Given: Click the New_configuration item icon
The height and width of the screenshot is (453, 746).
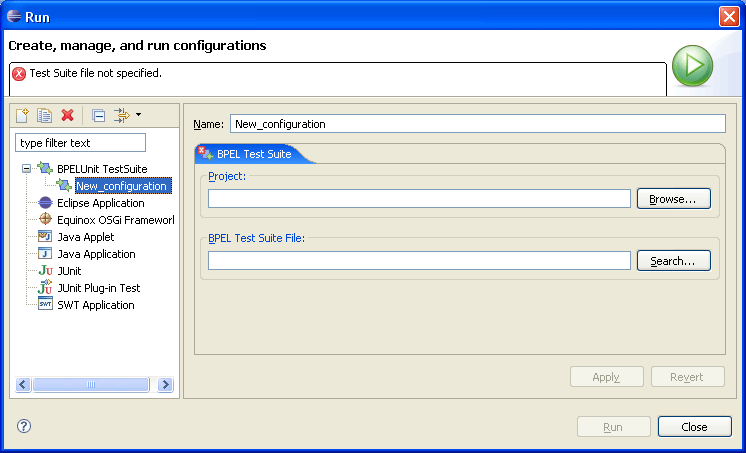Looking at the screenshot, I should [64, 185].
